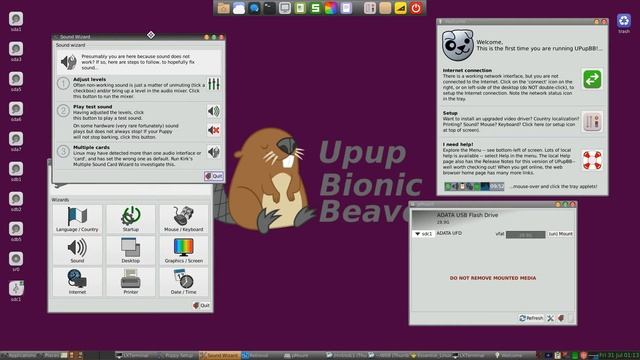
Task: Quit the Puppy Setup window
Action: [x=201, y=305]
